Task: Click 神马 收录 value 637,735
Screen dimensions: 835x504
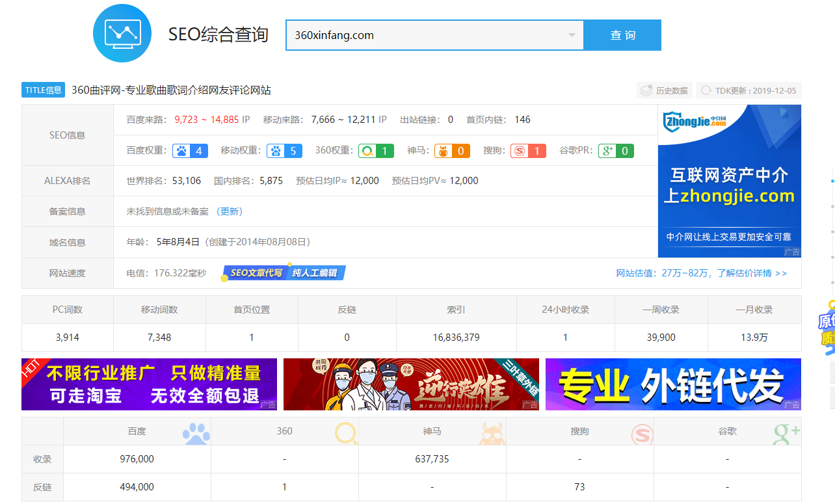Action: [x=432, y=459]
